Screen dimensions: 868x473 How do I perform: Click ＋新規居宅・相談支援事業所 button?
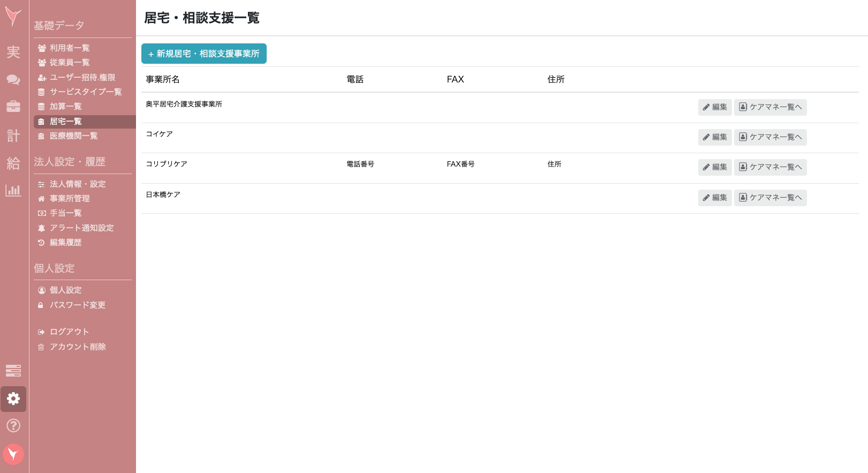pos(204,54)
